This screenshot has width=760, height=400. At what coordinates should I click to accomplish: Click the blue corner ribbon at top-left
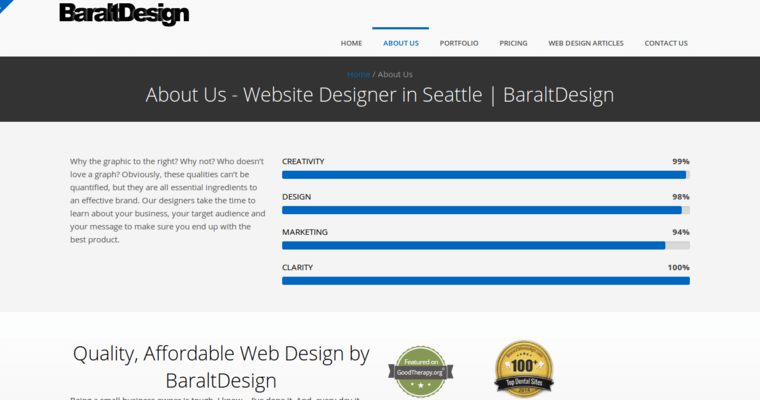[x=6, y=5]
